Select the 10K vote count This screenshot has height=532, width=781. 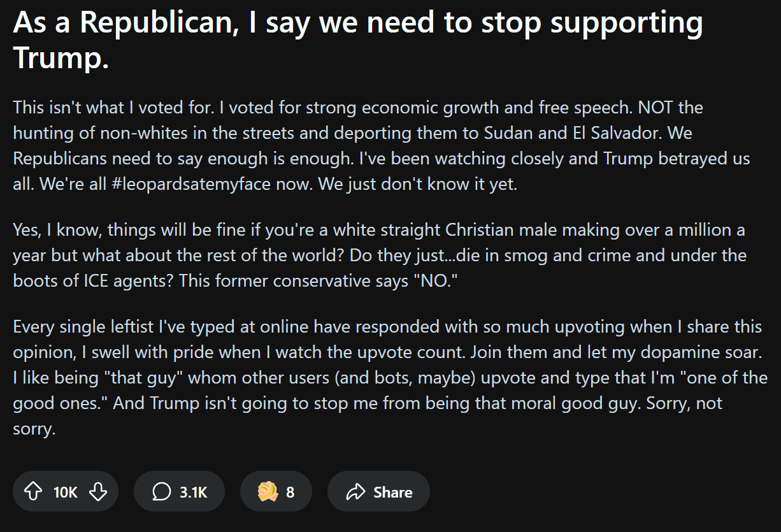(65, 492)
